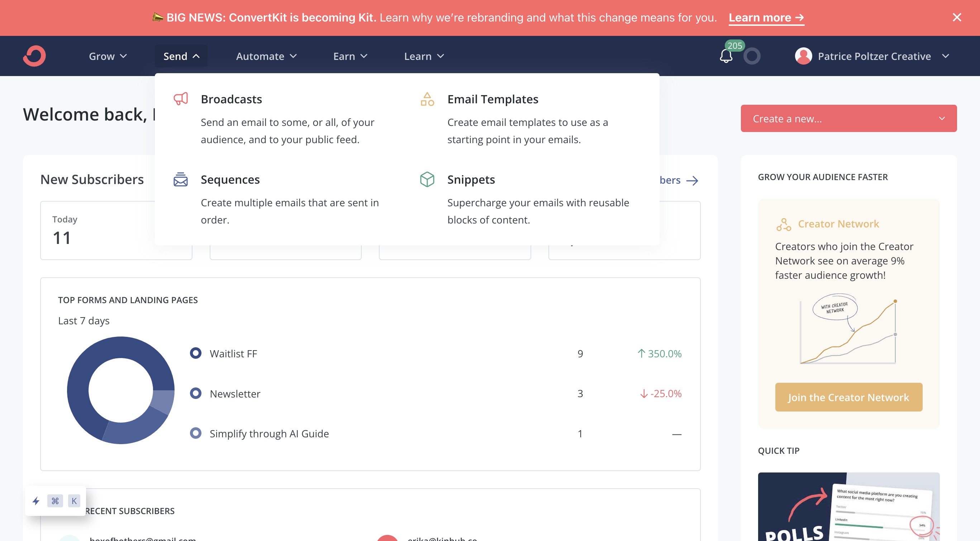Open the notifications bell icon
980x541 pixels.
point(726,56)
